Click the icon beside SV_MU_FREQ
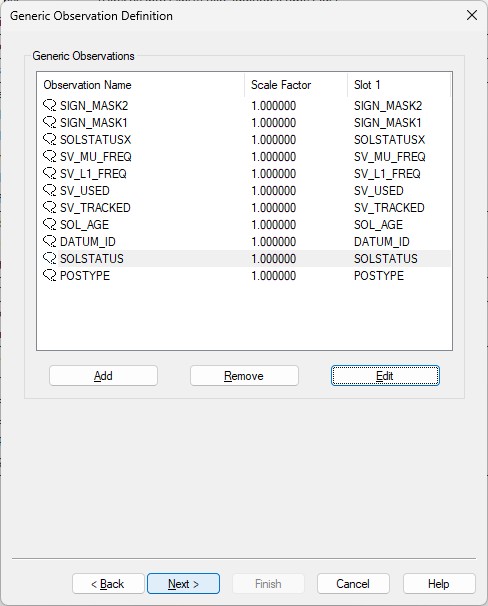Image resolution: width=488 pixels, height=606 pixels. click(49, 157)
